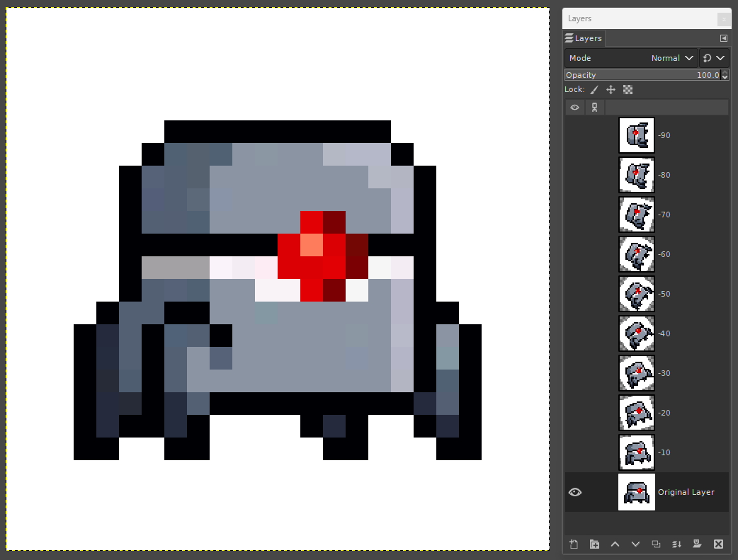The image size is (738, 560).
Task: Click the "-30" layer name
Action: 664,373
